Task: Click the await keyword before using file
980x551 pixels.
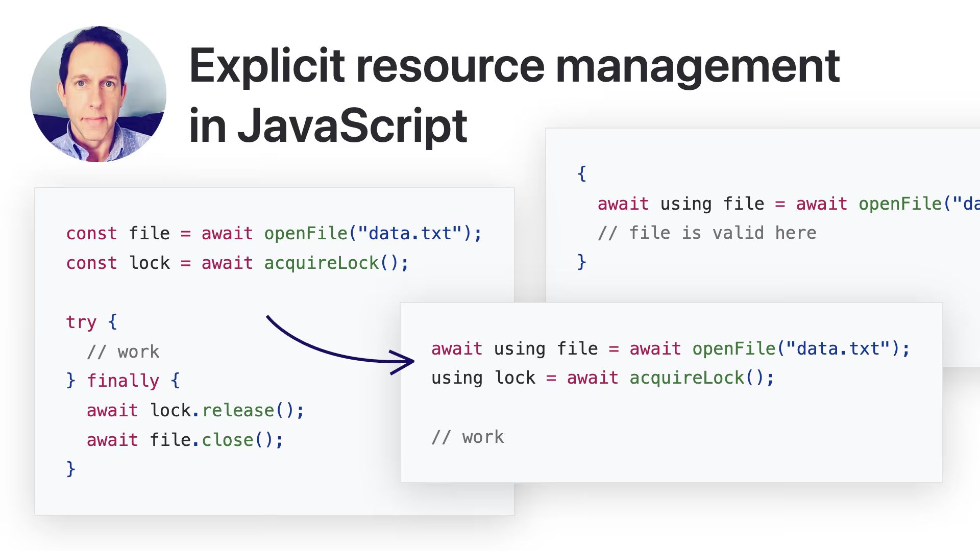Action: pyautogui.click(x=457, y=348)
